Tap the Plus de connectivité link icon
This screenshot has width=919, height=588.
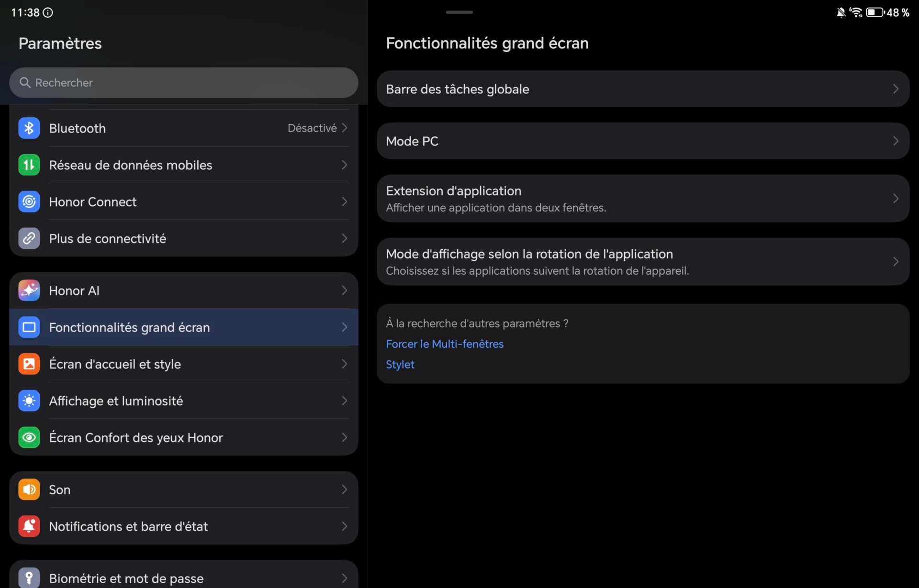point(29,238)
